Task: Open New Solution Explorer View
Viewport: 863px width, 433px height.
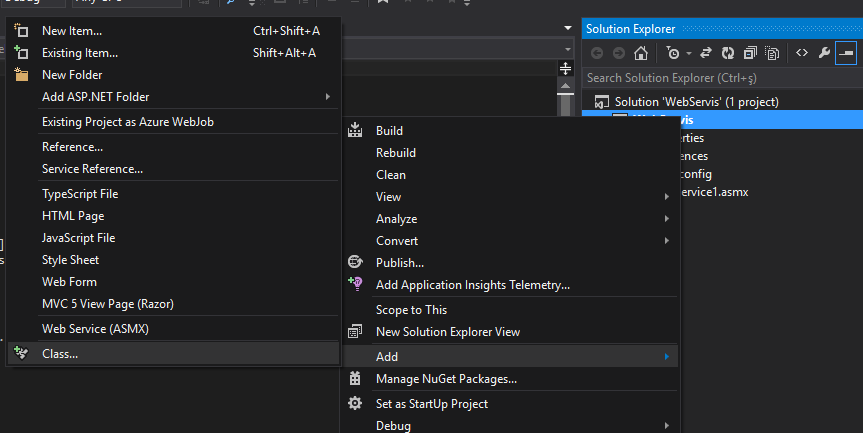Action: [x=510, y=332]
